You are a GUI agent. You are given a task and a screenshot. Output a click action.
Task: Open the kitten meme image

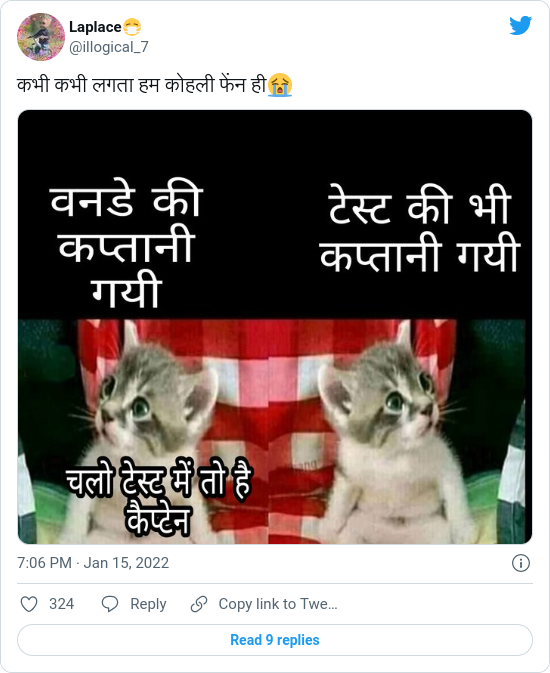click(x=275, y=327)
